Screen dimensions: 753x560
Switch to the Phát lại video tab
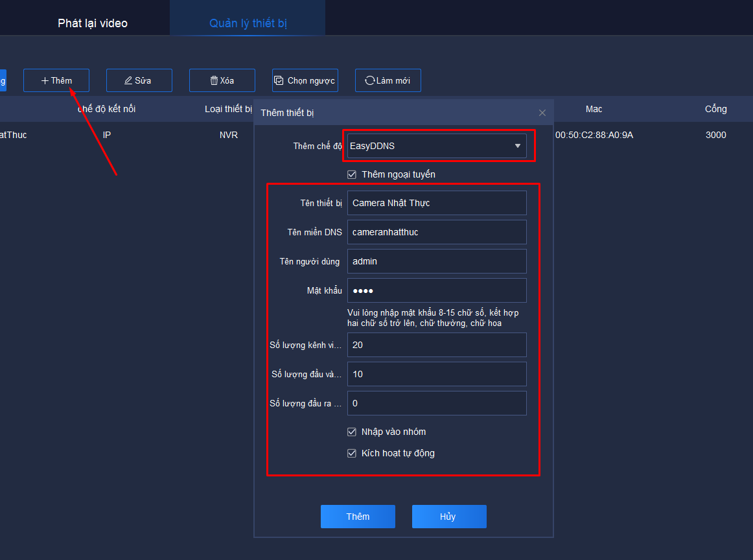(x=93, y=23)
